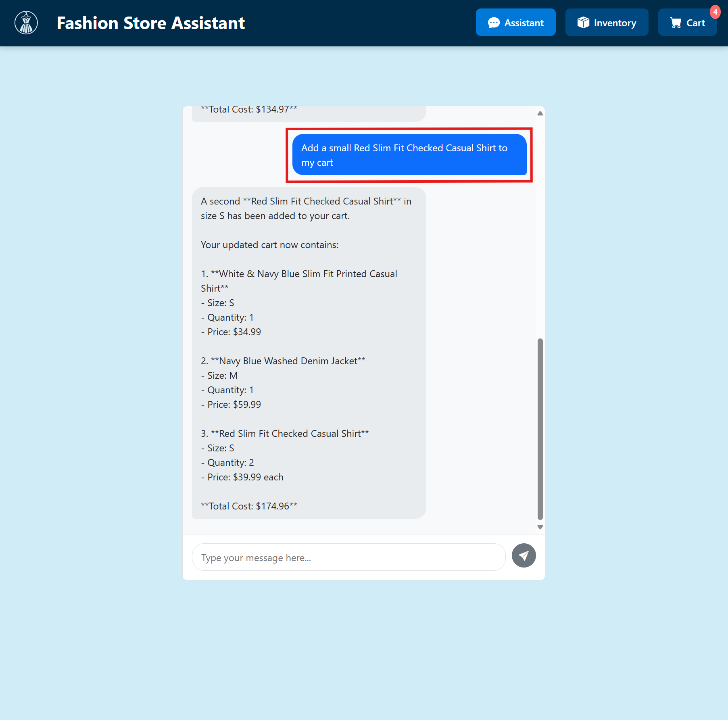Click the highlighted user message about Red Shirt
This screenshot has width=728, height=720.
tap(409, 155)
